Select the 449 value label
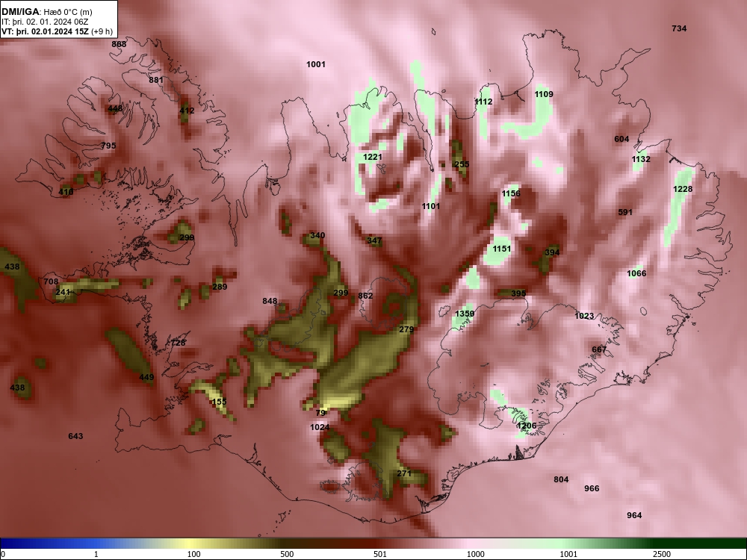Viewport: 747px width, 560px height. 146,378
